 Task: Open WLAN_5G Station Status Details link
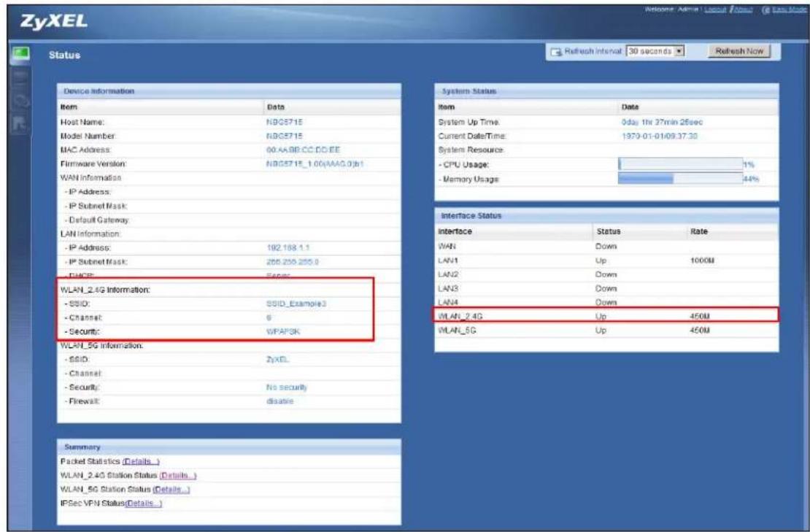[x=171, y=489]
